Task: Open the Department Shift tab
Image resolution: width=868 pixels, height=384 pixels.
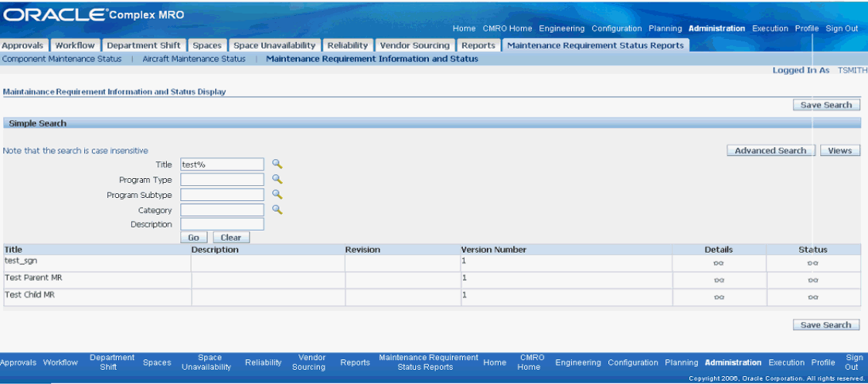Action: (144, 45)
